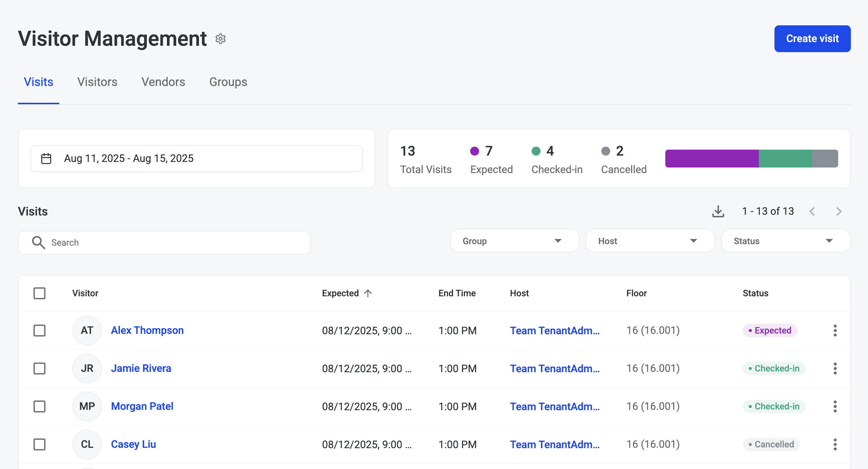
Task: Switch to the Groups tab
Action: 228,82
